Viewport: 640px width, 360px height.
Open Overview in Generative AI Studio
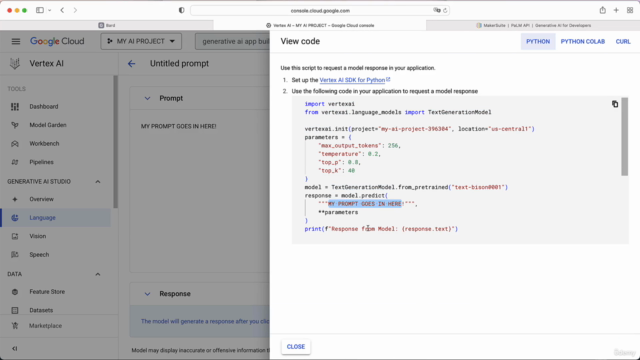[41, 199]
